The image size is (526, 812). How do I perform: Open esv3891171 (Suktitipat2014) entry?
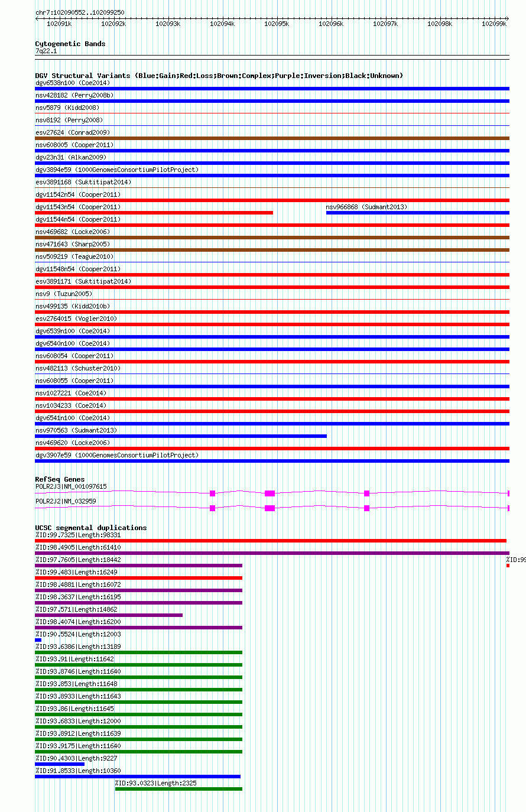[83, 281]
